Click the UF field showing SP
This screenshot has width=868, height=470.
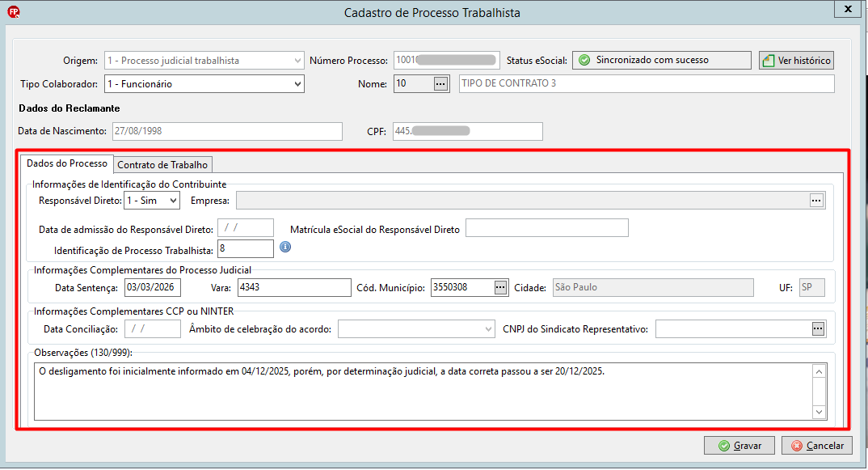(812, 287)
